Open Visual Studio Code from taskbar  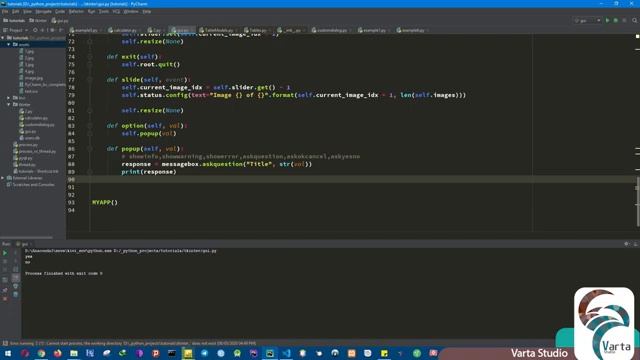pos(286,353)
